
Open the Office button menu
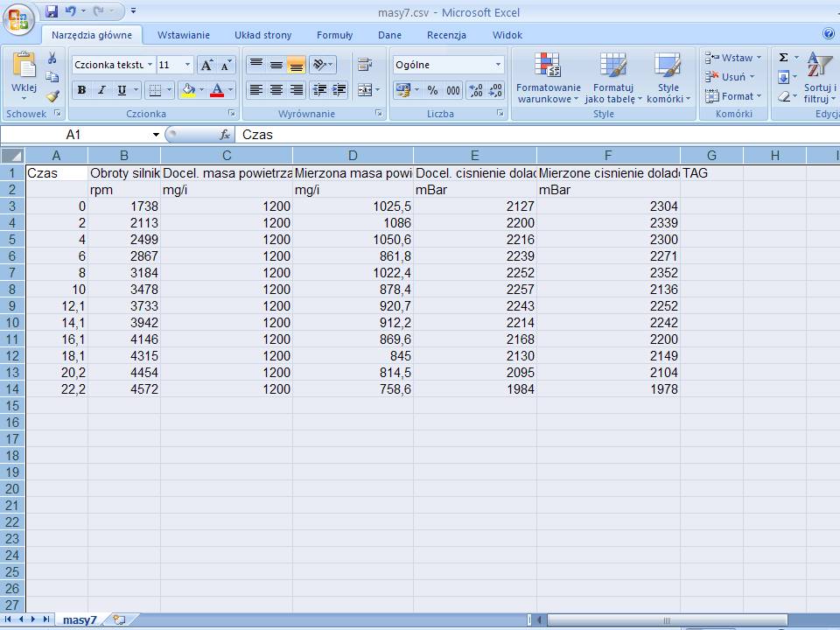[18, 20]
